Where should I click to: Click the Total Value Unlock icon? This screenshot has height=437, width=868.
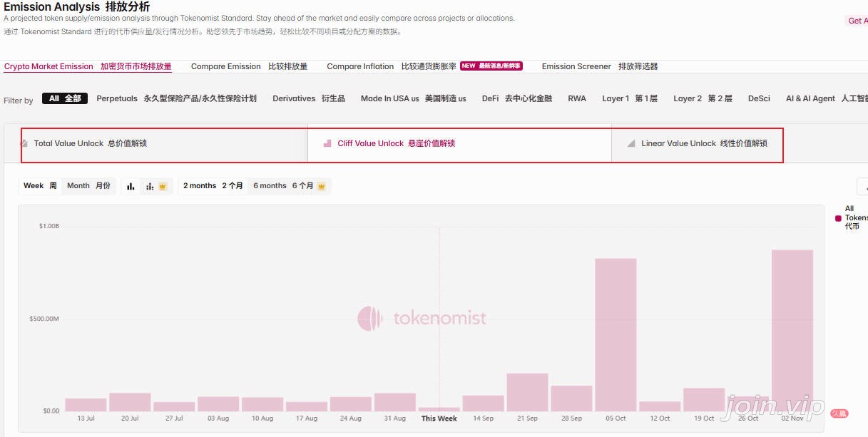(x=24, y=143)
